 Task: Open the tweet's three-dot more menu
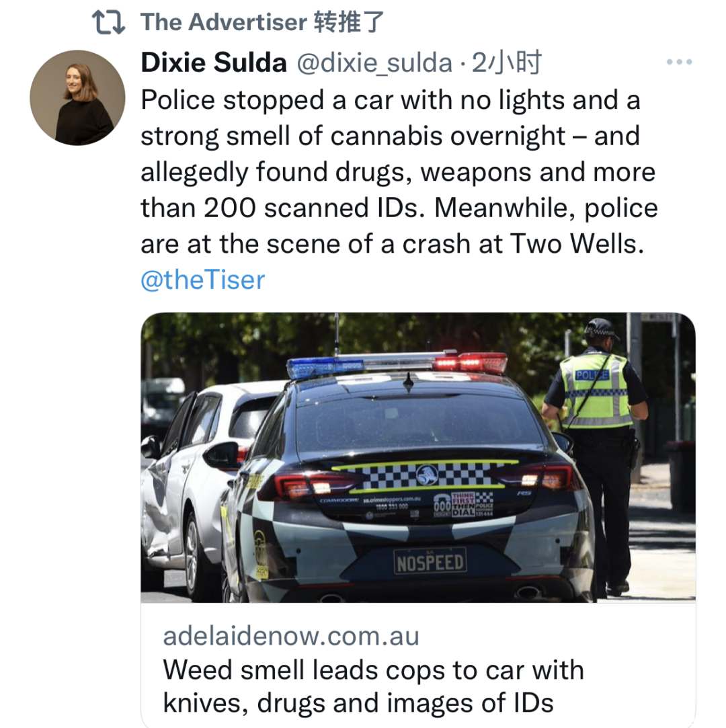(679, 62)
